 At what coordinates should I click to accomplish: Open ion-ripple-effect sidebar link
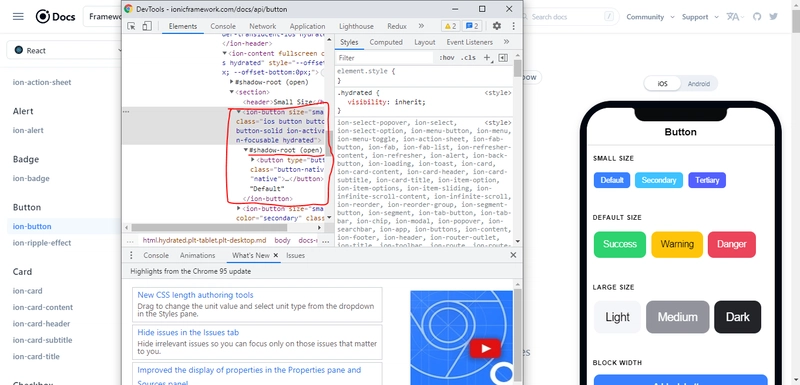click(42, 243)
